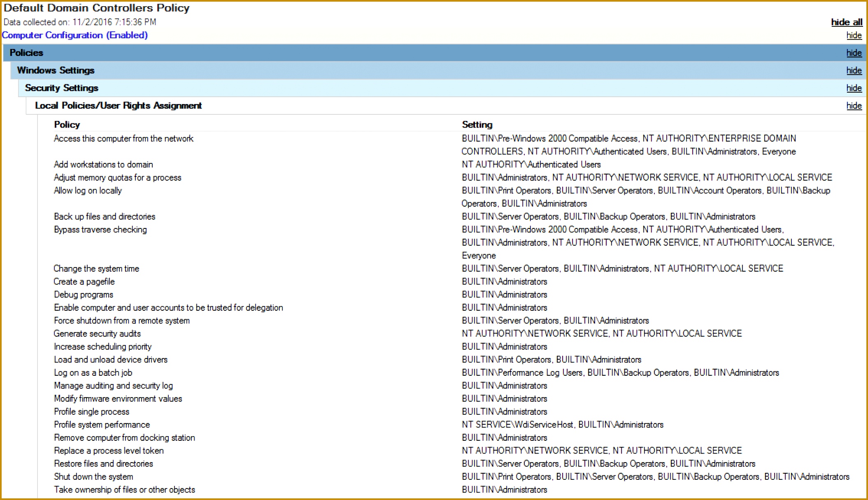Click the Shut down the system policy
Viewport: 868px width, 500px height.
click(93, 477)
